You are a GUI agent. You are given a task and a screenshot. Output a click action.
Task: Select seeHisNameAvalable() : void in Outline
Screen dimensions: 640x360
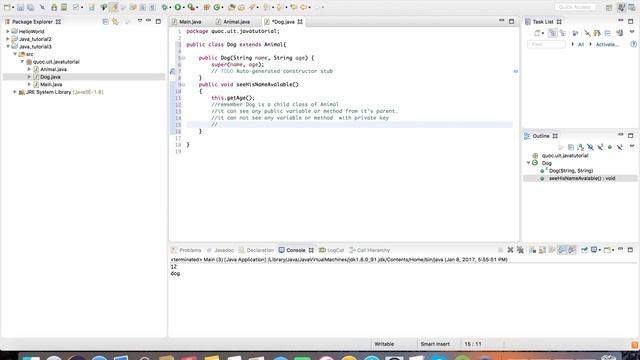coord(582,178)
